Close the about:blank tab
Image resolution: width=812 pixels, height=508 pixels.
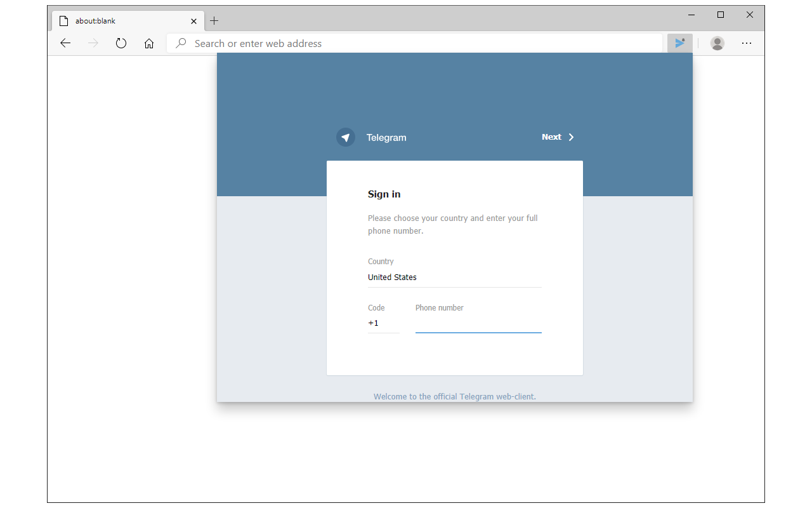pos(193,21)
